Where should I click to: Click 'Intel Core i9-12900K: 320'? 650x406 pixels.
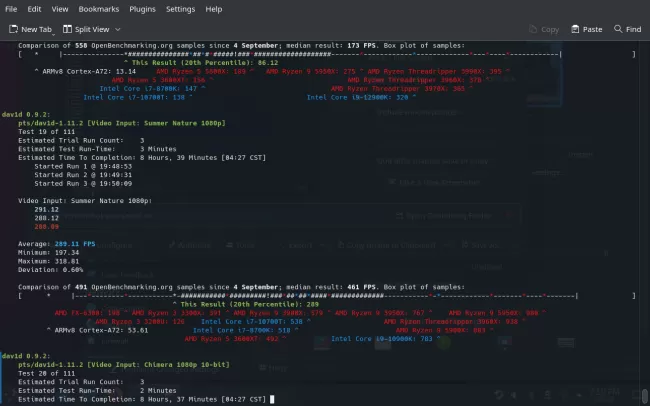coord(357,97)
